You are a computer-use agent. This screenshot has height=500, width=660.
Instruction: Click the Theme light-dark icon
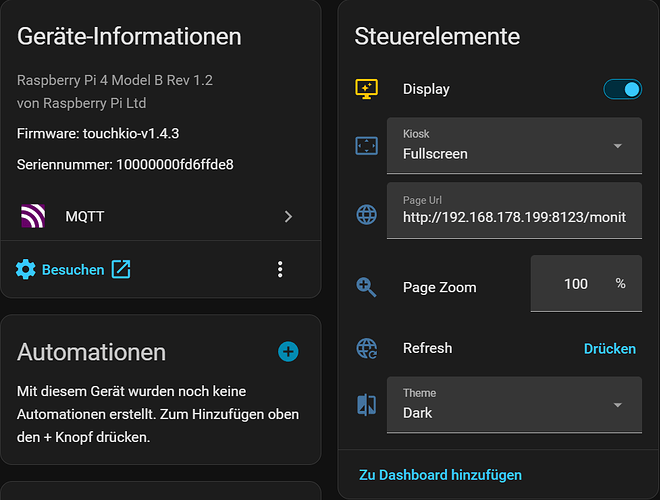coord(367,405)
